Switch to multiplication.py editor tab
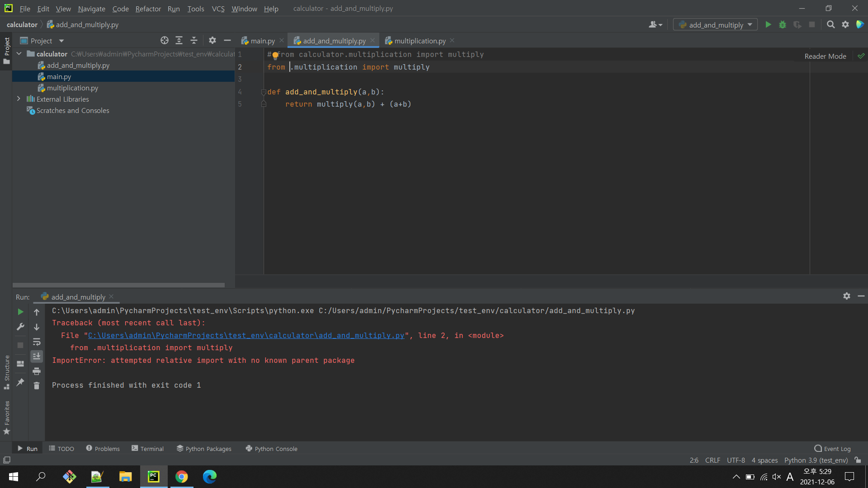The height and width of the screenshot is (488, 868). pyautogui.click(x=420, y=41)
